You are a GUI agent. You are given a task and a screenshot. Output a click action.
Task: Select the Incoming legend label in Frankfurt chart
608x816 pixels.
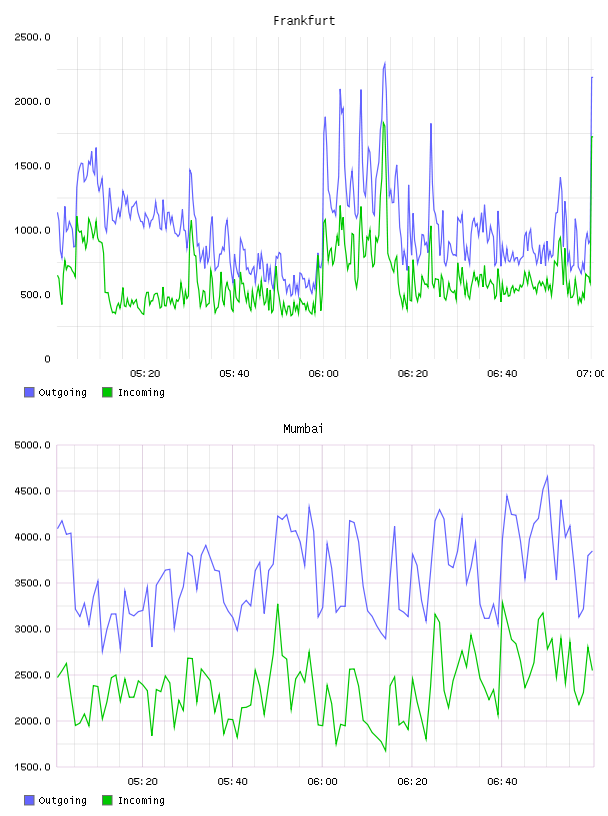[141, 392]
